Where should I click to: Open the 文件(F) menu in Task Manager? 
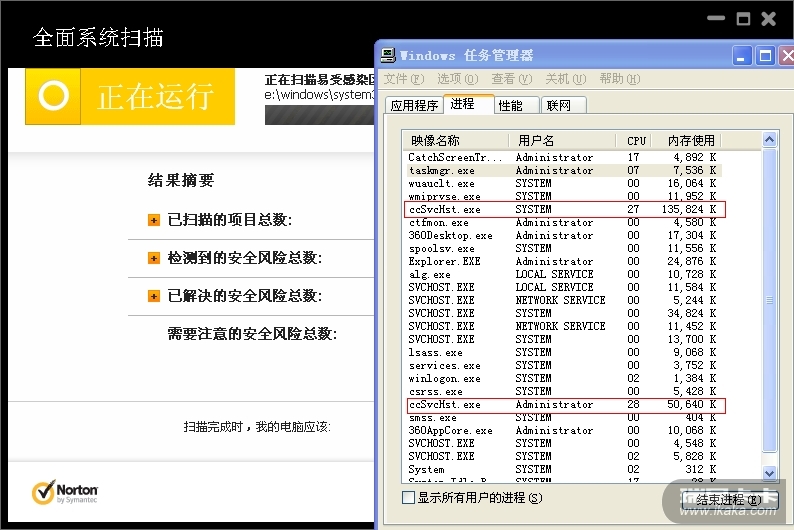pos(404,79)
